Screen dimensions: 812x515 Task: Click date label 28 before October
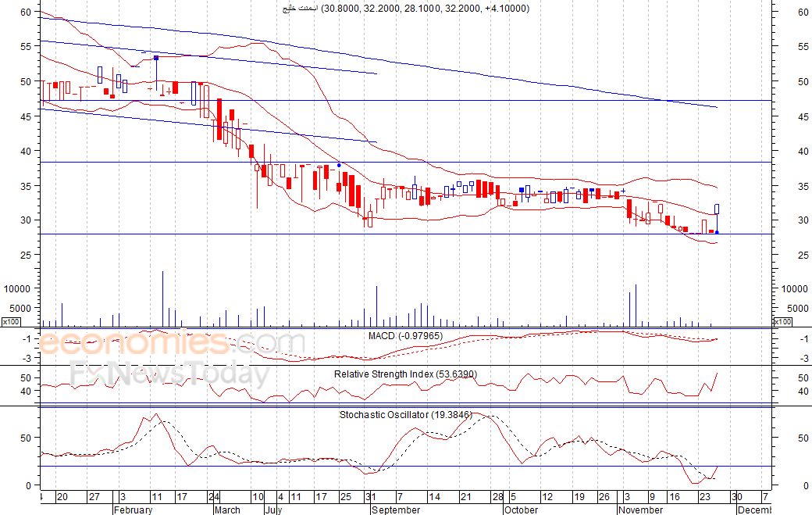click(x=497, y=497)
